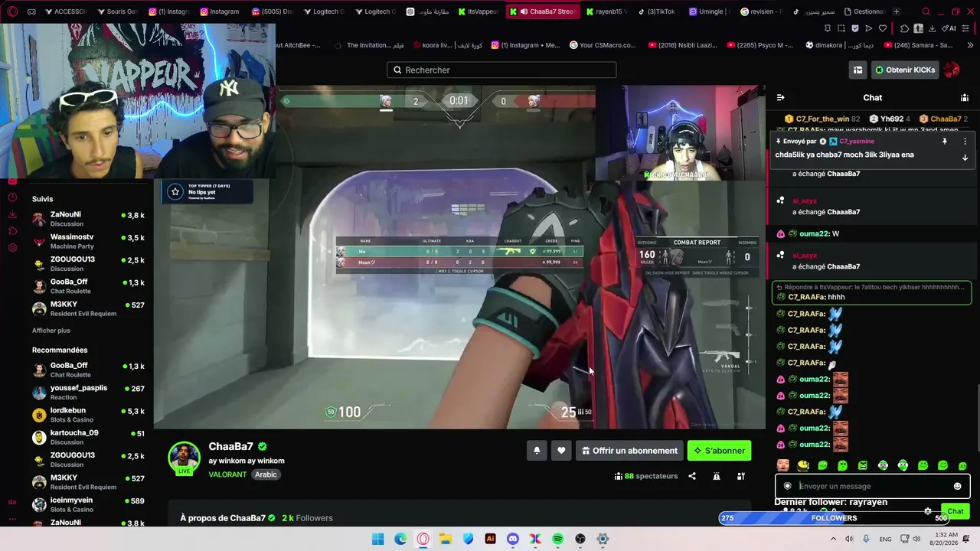Switch to ItsVappeur browser tab
Screen dimensions: 980x551
tap(479, 11)
